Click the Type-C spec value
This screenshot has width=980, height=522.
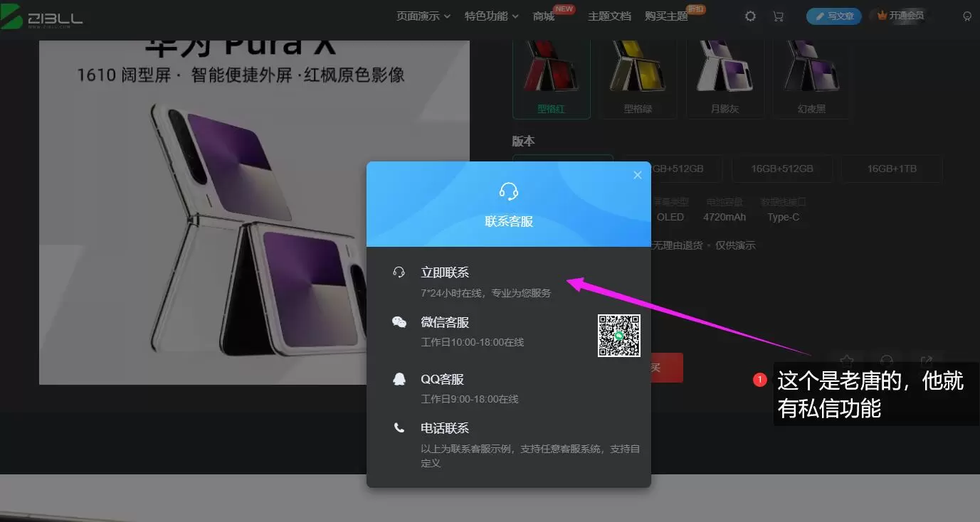click(783, 217)
